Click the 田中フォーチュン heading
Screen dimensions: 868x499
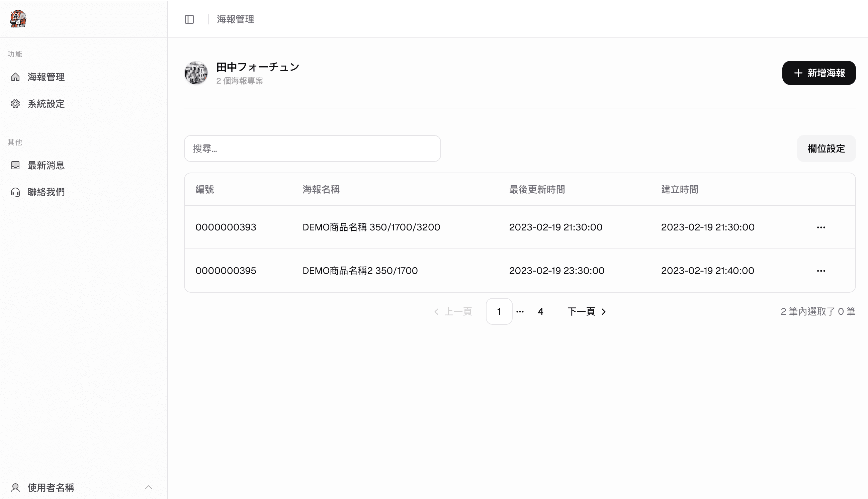pyautogui.click(x=258, y=67)
